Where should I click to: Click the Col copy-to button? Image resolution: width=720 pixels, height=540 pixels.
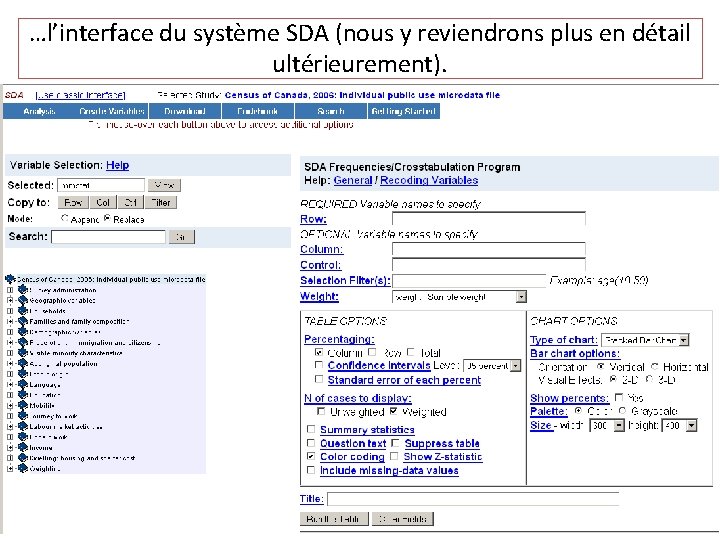point(103,202)
